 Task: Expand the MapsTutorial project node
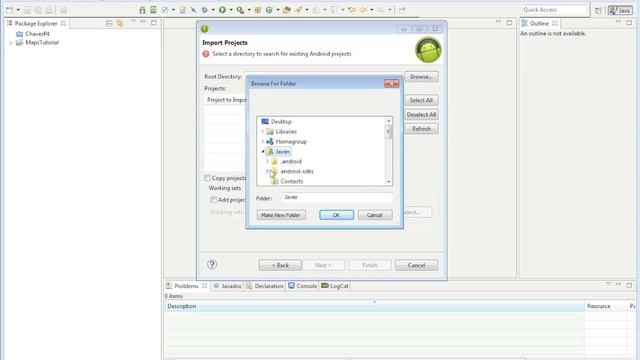[11, 43]
